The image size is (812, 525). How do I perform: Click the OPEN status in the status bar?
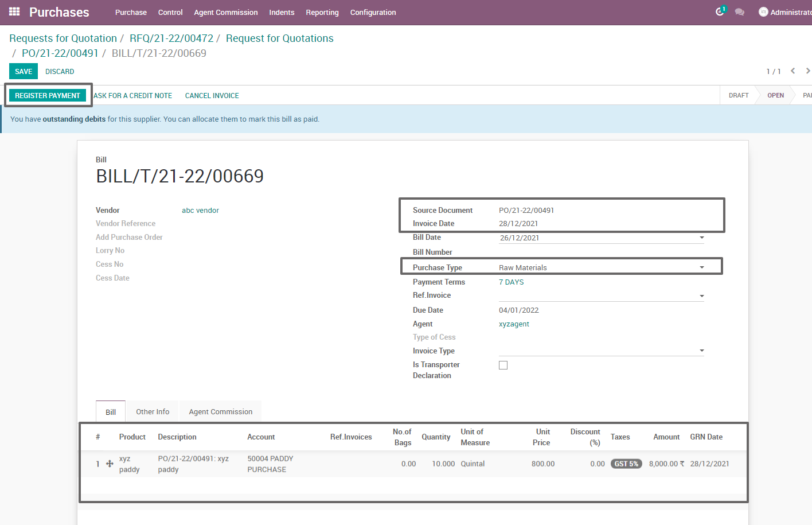775,95
